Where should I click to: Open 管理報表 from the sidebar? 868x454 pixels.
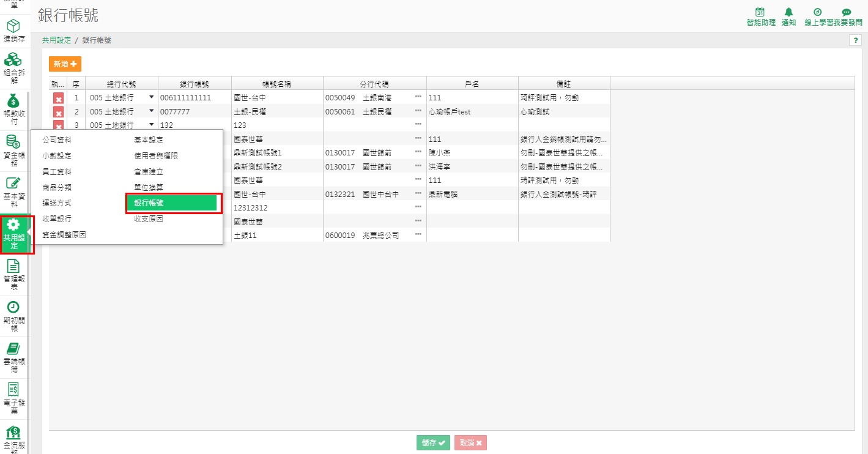tap(14, 274)
